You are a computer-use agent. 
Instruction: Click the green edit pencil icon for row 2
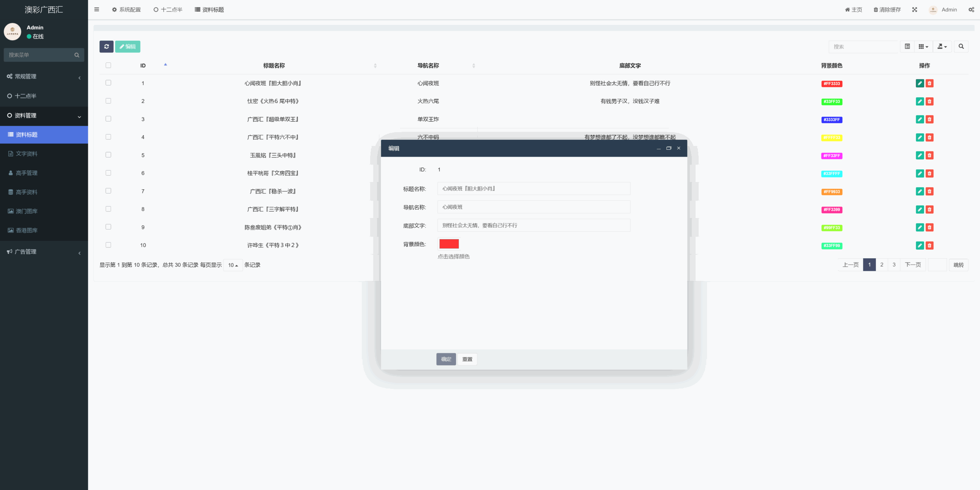pyautogui.click(x=920, y=102)
